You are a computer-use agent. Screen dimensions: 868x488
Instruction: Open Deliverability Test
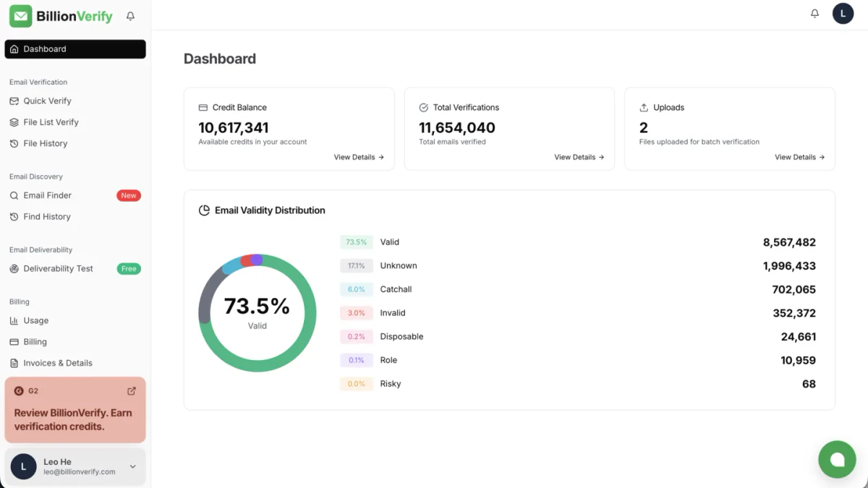(x=75, y=268)
